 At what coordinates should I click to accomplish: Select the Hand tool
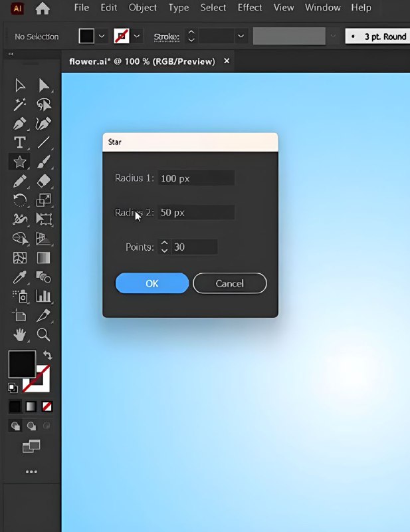click(20, 334)
